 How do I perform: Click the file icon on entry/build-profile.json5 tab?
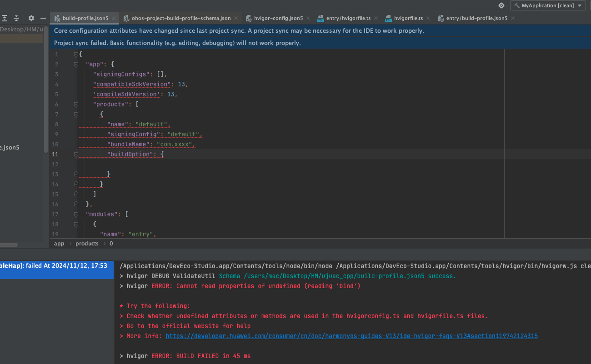441,19
